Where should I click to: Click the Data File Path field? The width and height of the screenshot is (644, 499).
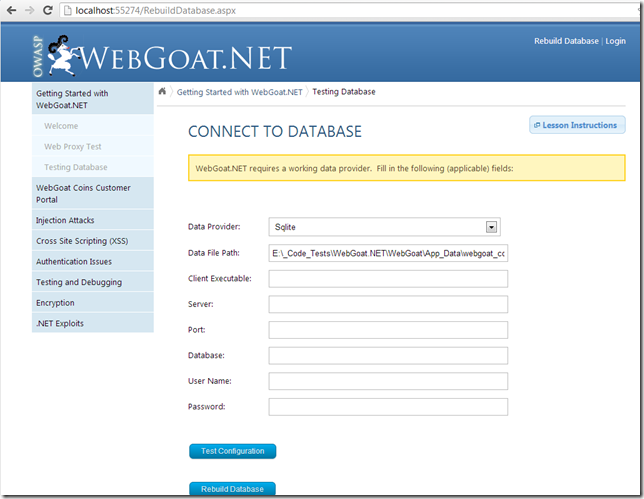click(x=388, y=253)
